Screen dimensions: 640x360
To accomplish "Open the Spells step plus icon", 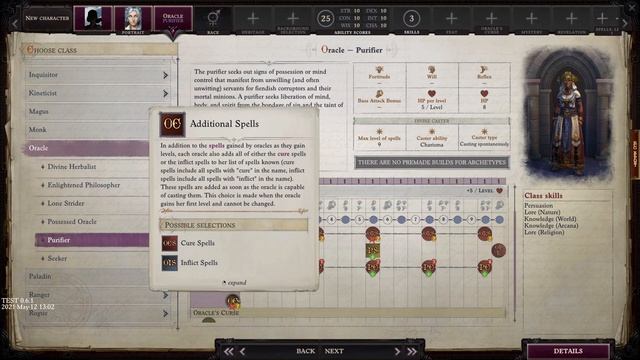I will [603, 18].
